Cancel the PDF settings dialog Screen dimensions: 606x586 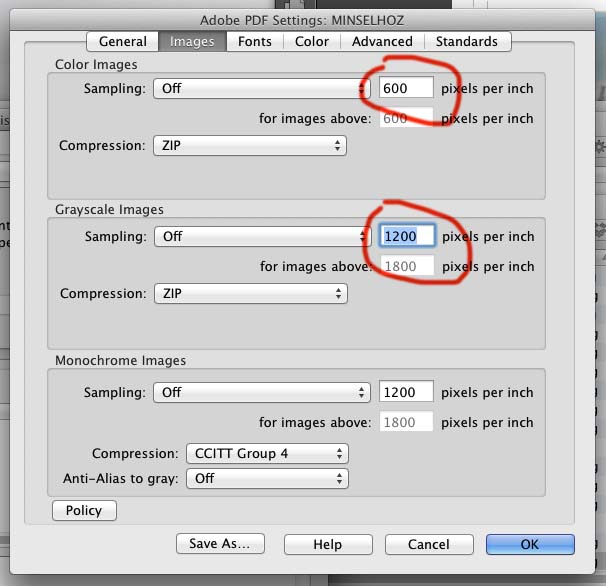coord(429,544)
